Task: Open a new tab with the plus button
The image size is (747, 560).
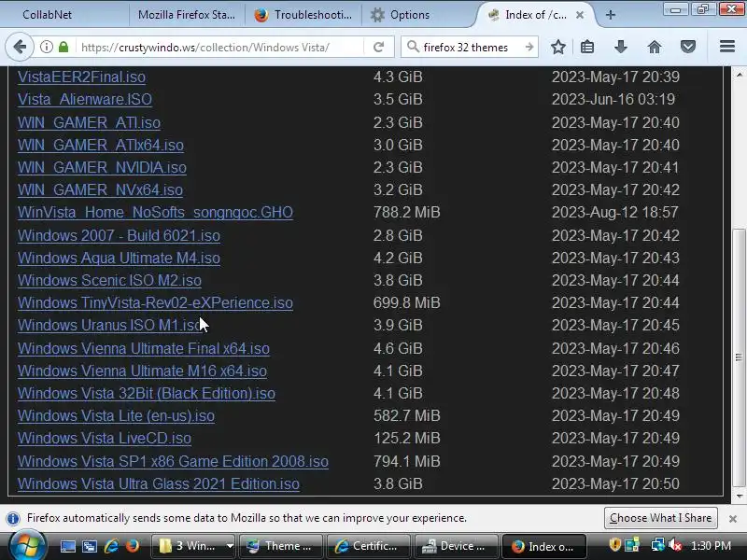Action: (x=611, y=15)
